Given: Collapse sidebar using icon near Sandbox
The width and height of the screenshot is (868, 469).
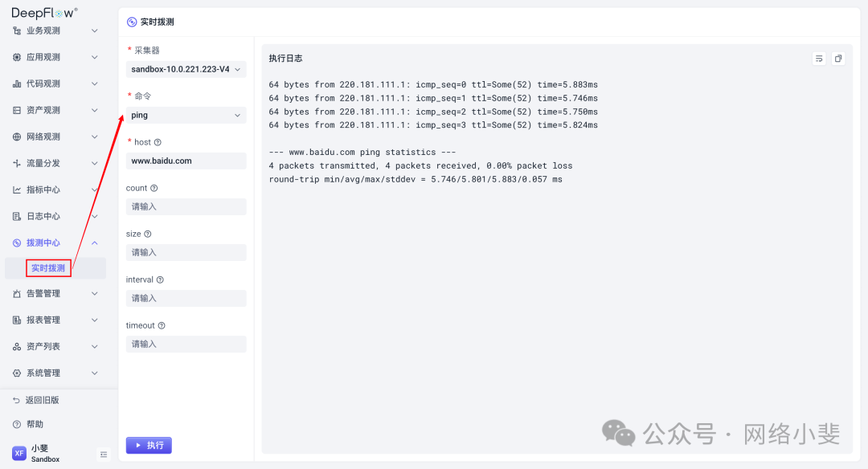Looking at the screenshot, I should [x=103, y=455].
